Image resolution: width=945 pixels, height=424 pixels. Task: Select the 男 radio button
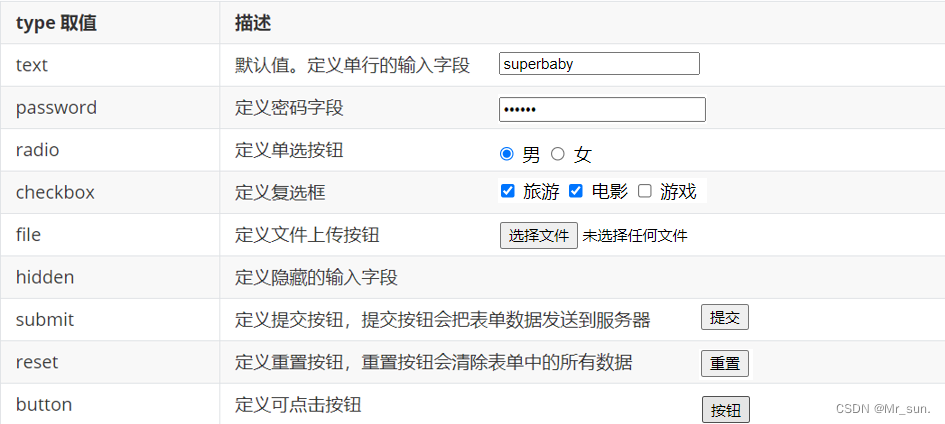coord(507,154)
